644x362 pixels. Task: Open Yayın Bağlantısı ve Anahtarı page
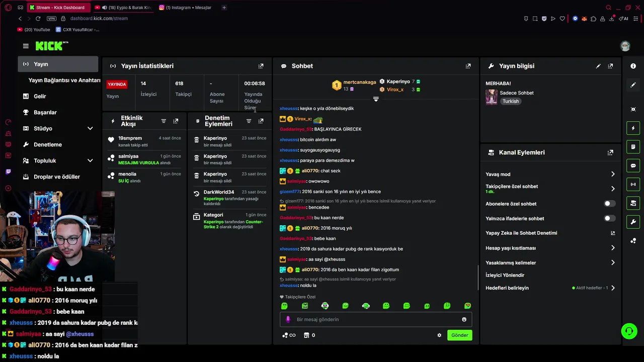pos(64,80)
